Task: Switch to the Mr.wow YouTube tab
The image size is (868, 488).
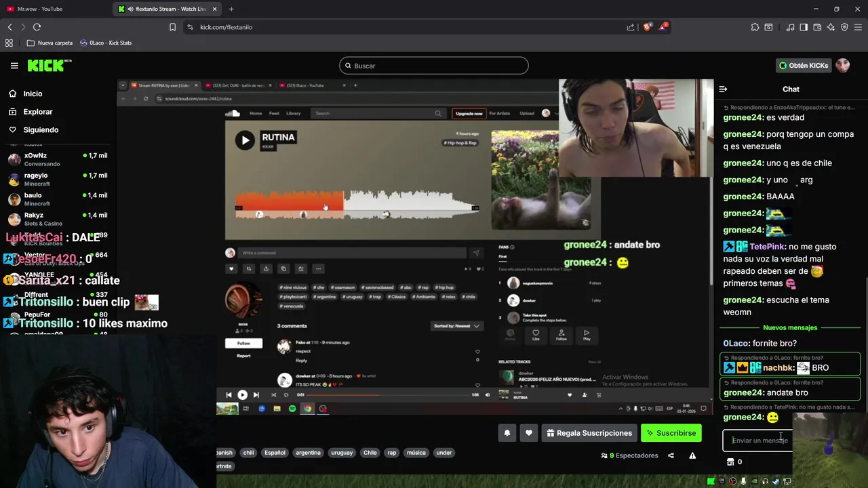Action: 54,9
